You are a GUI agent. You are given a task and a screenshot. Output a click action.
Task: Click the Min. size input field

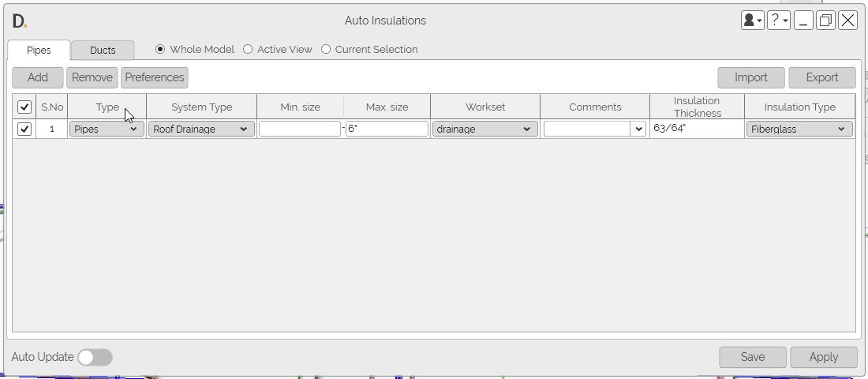(x=300, y=129)
